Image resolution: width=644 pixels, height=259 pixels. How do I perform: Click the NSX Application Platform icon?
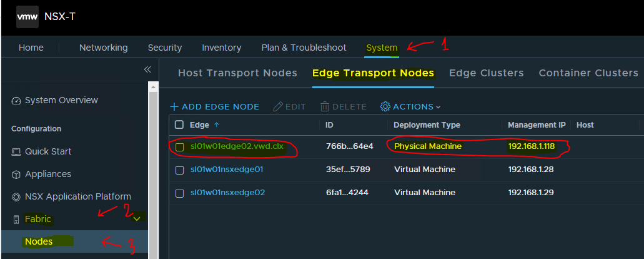click(x=16, y=197)
